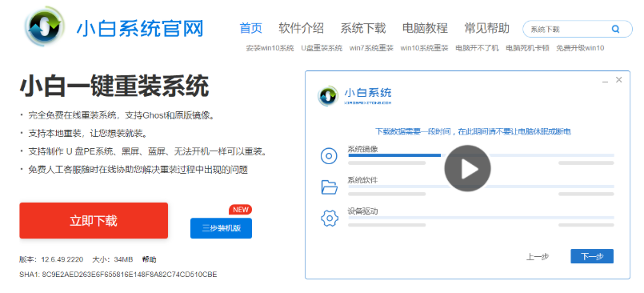
Task: Click the 系统镜像 label
Action: tap(362, 149)
